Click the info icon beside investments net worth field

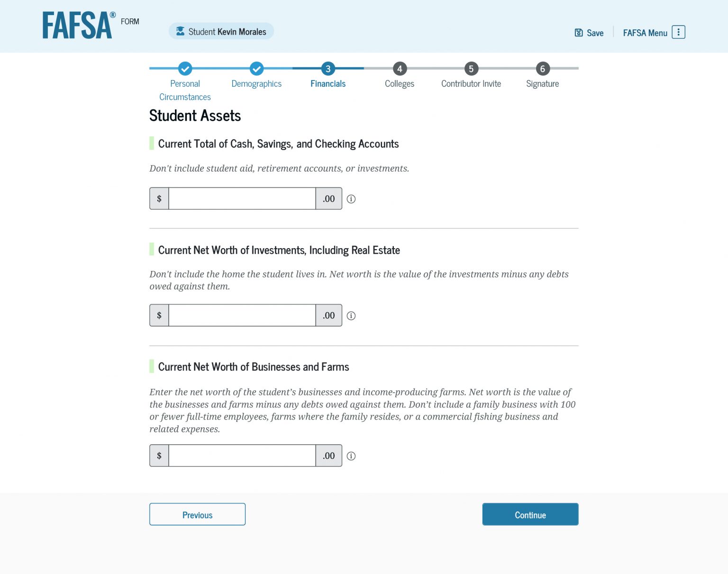(x=351, y=315)
